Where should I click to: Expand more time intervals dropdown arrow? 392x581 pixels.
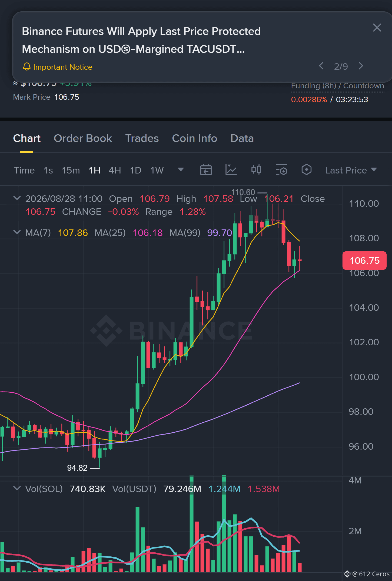click(181, 169)
